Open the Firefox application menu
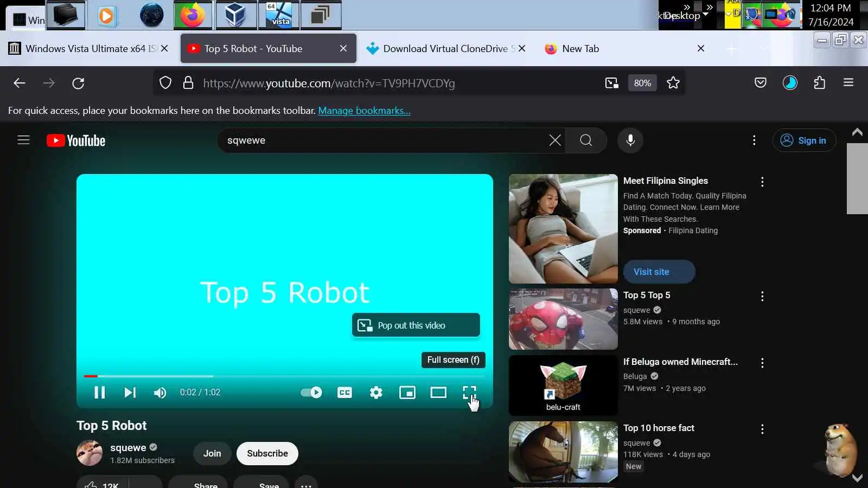This screenshot has width=868, height=488. coord(848,83)
